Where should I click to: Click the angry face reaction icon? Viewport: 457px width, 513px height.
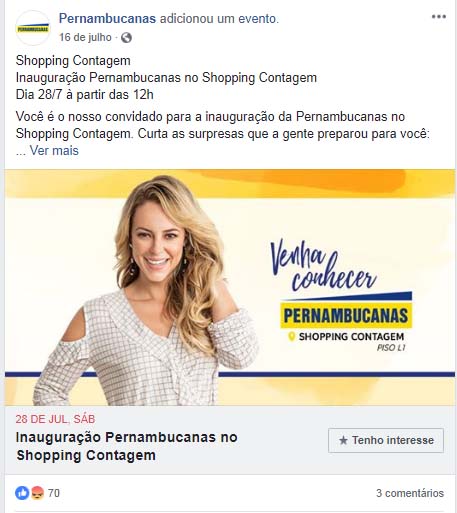pos(37,493)
